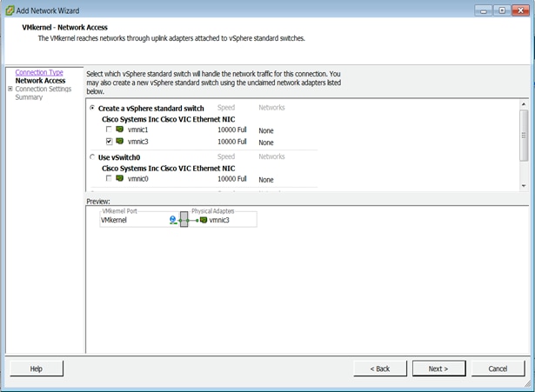
Task: Click the switch list scrollbar thumb
Action: [524, 136]
